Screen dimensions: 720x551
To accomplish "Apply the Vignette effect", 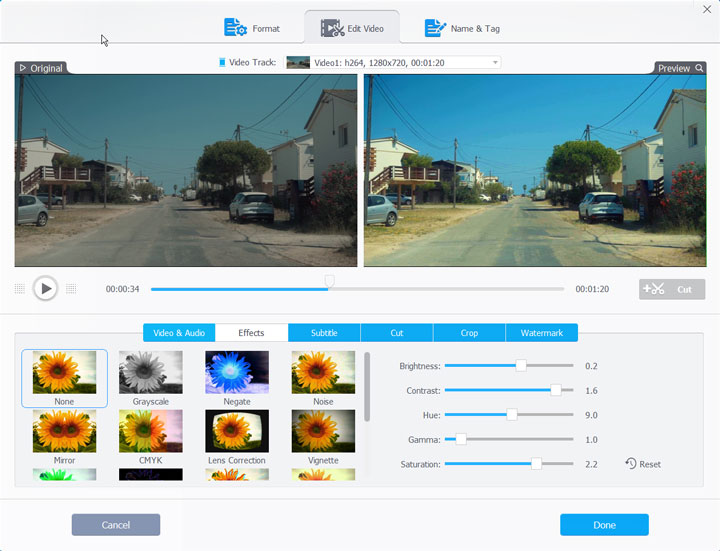I will [323, 431].
